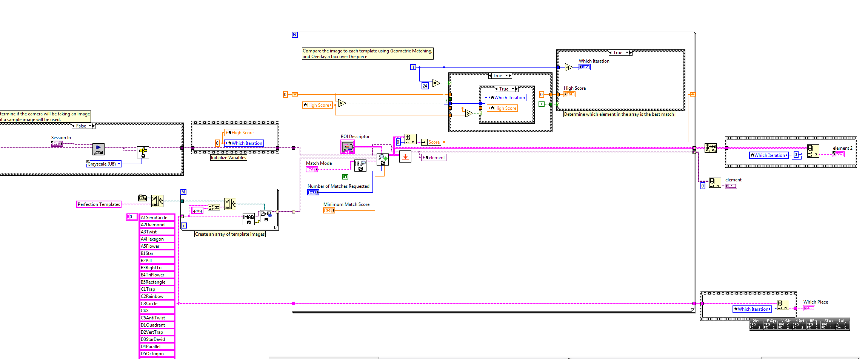Image resolution: width=868 pixels, height=359 pixels.
Task: Select Index Array inside Which Piece frame
Action: (x=783, y=305)
